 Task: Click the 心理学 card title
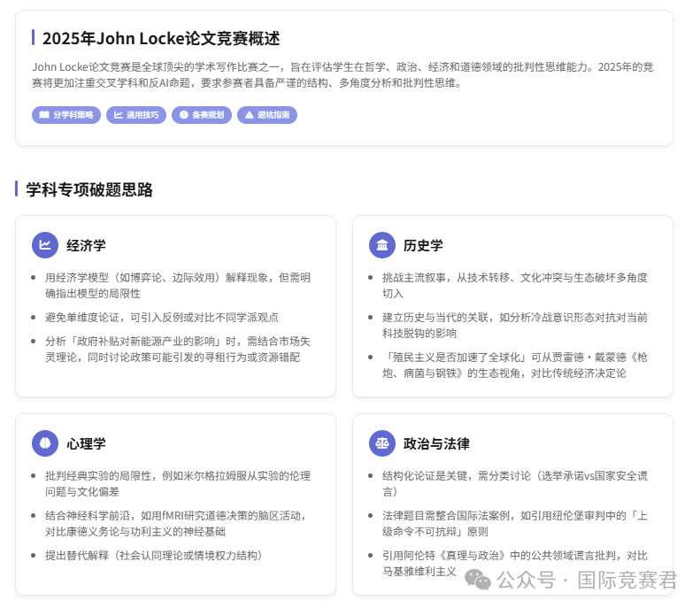coord(86,443)
